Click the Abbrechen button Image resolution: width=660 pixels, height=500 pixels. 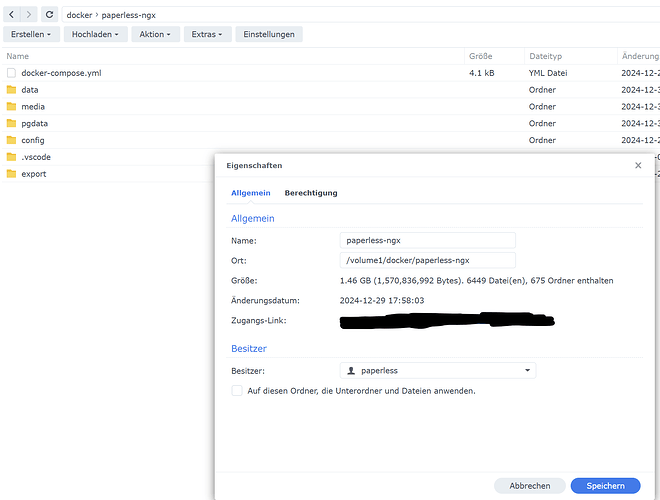pos(530,486)
